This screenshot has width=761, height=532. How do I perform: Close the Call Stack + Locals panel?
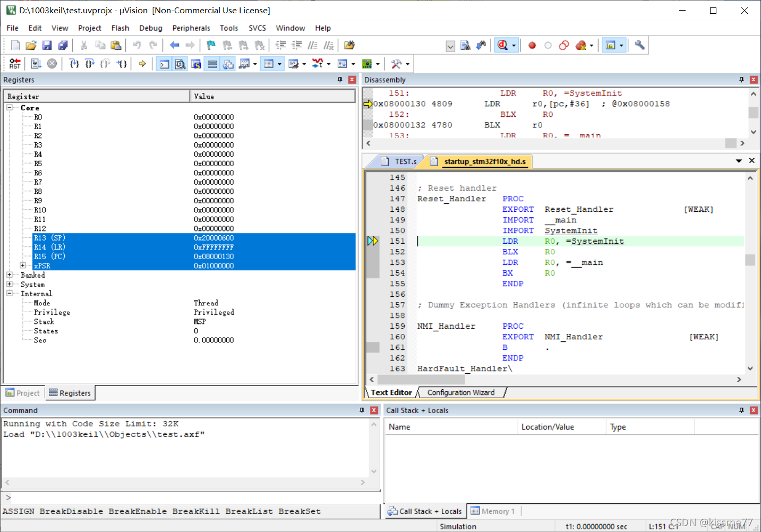tap(754, 410)
